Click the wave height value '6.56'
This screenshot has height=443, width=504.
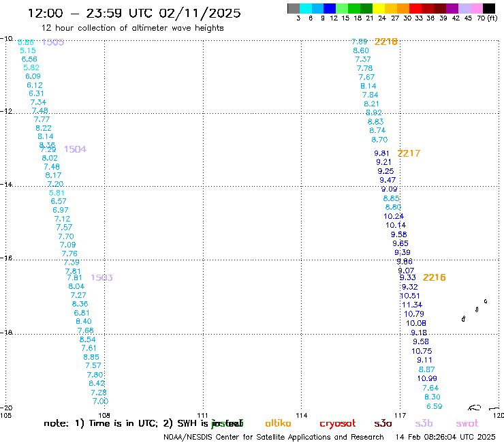pos(29,59)
